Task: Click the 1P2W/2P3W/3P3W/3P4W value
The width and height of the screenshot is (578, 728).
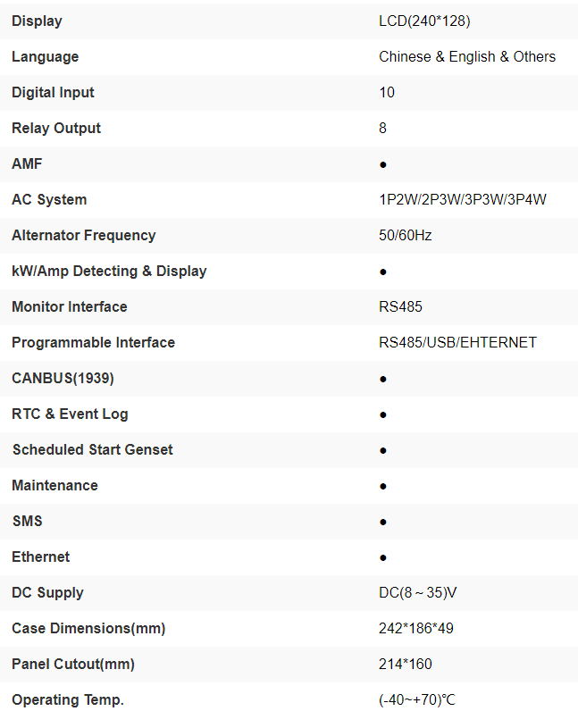Action: tap(462, 199)
